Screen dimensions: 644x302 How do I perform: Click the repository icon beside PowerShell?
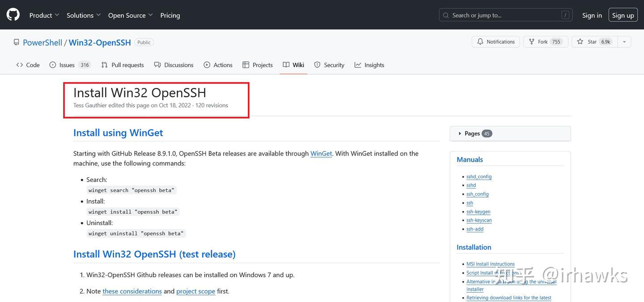click(17, 42)
